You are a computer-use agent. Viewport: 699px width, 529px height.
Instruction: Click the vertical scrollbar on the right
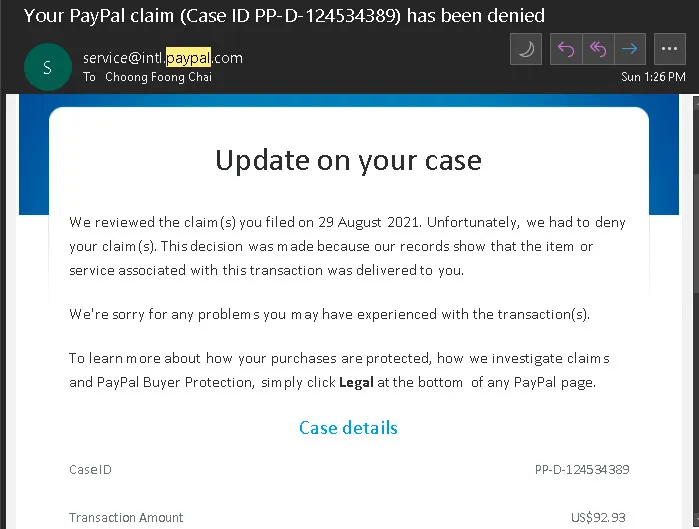click(695, 312)
